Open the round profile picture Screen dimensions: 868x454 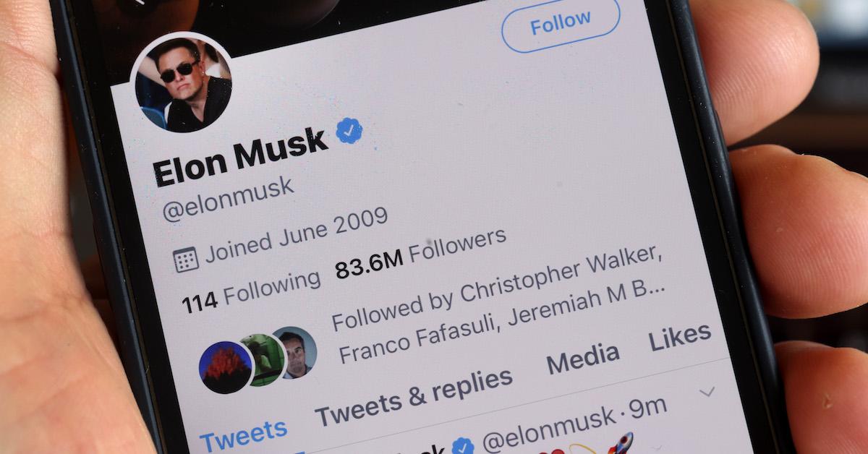click(183, 83)
